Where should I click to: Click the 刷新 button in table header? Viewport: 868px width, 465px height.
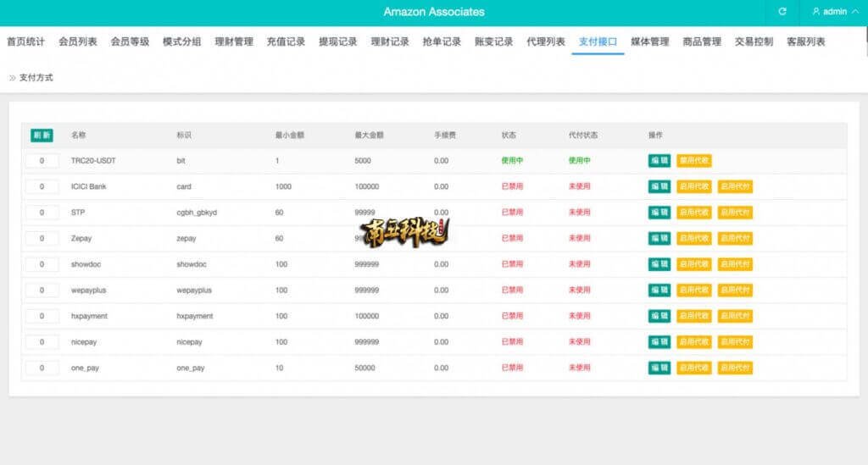click(41, 136)
